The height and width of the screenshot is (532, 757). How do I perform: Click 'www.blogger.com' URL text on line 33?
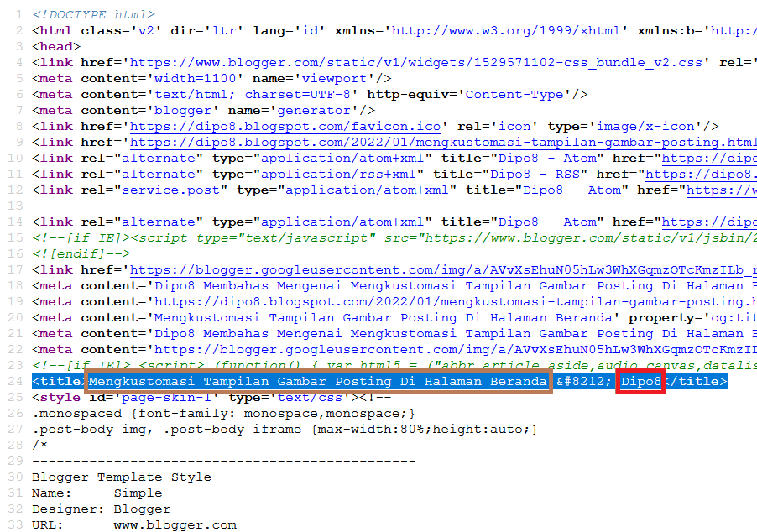tap(175, 525)
